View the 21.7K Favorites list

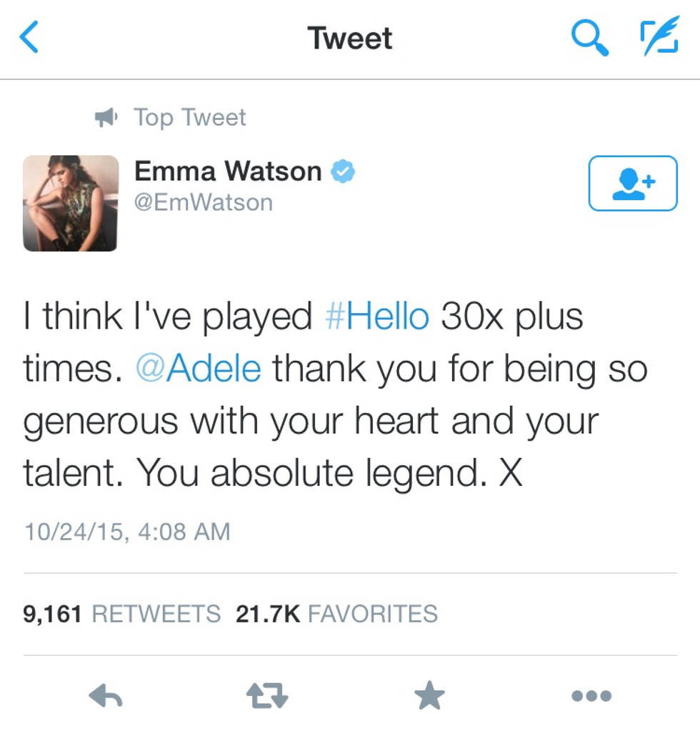click(336, 614)
